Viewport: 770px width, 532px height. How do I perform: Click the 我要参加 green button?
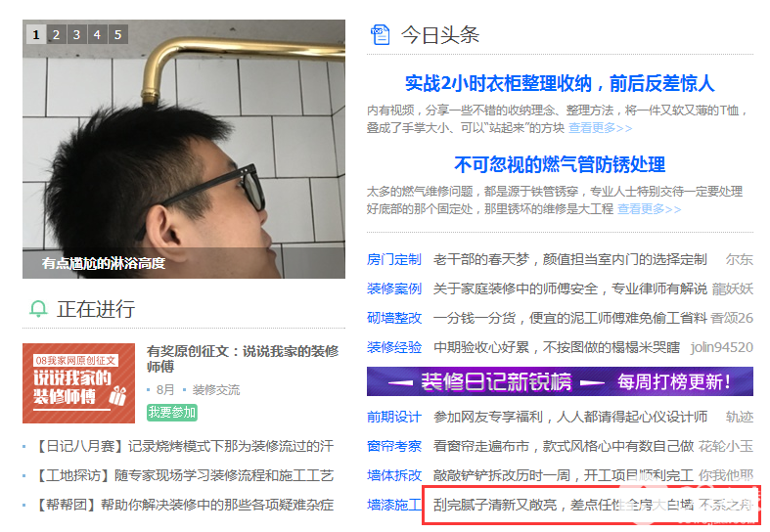(172, 413)
